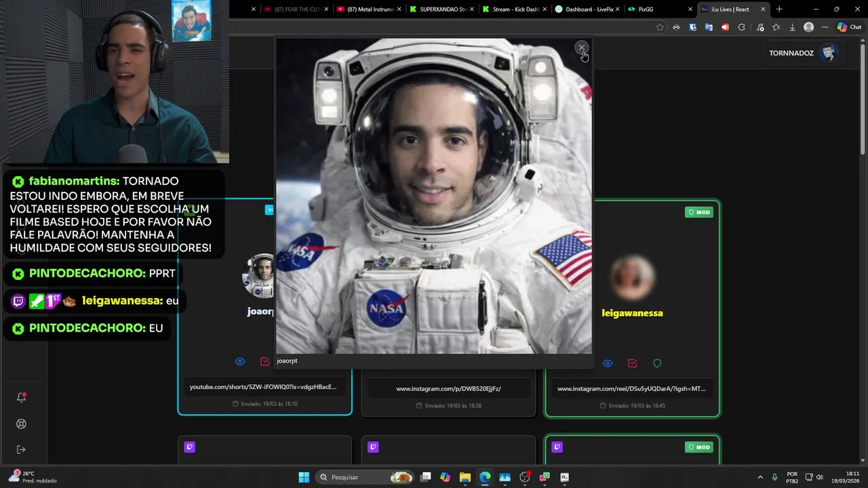
Task: Open a new browser tab with plus button
Action: (779, 9)
